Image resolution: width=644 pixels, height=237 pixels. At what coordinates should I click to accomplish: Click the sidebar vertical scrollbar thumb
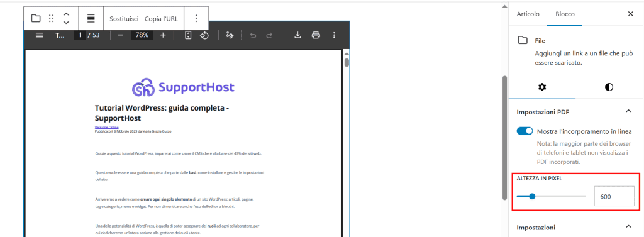point(505,138)
